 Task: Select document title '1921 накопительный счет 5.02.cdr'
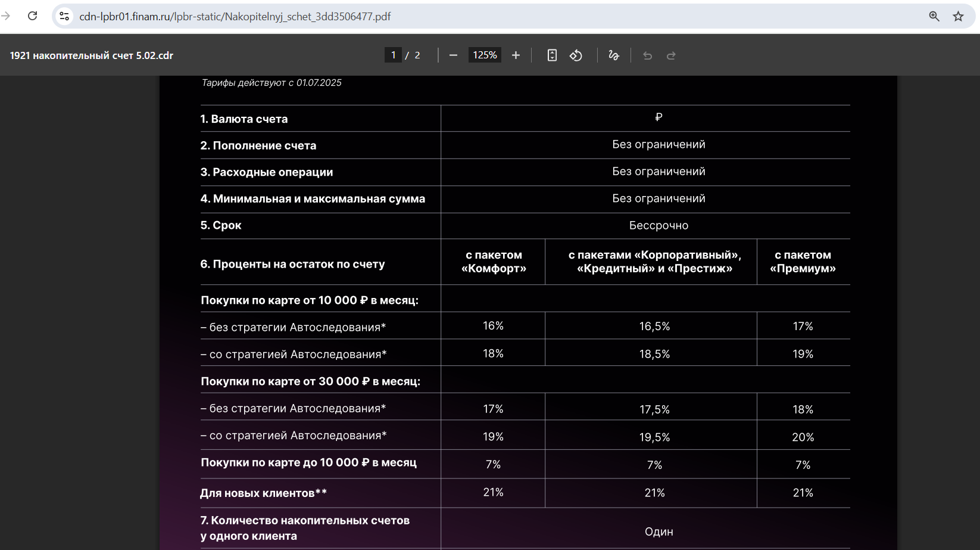pos(92,55)
